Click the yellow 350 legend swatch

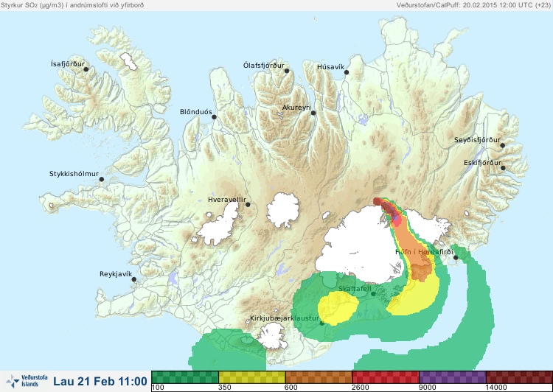click(x=252, y=377)
